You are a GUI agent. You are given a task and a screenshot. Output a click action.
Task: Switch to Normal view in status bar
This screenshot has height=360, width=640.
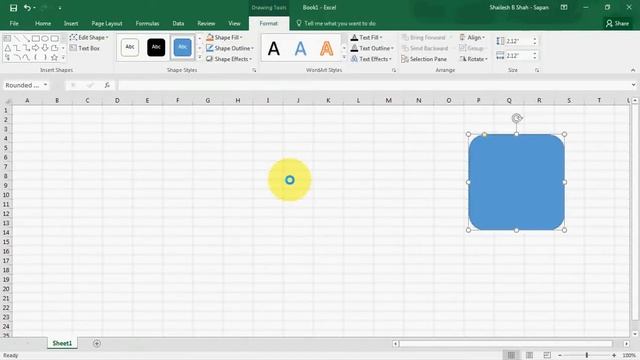(x=511, y=355)
